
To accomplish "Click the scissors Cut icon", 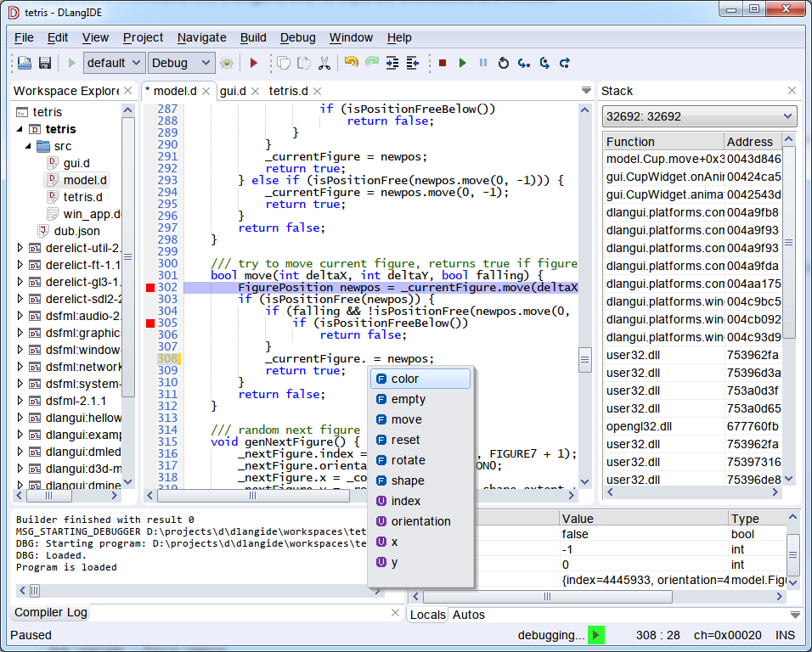I will point(324,63).
